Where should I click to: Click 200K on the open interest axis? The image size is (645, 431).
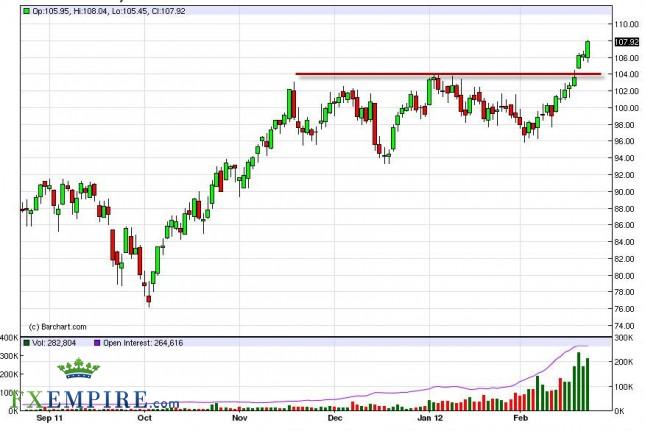point(624,362)
